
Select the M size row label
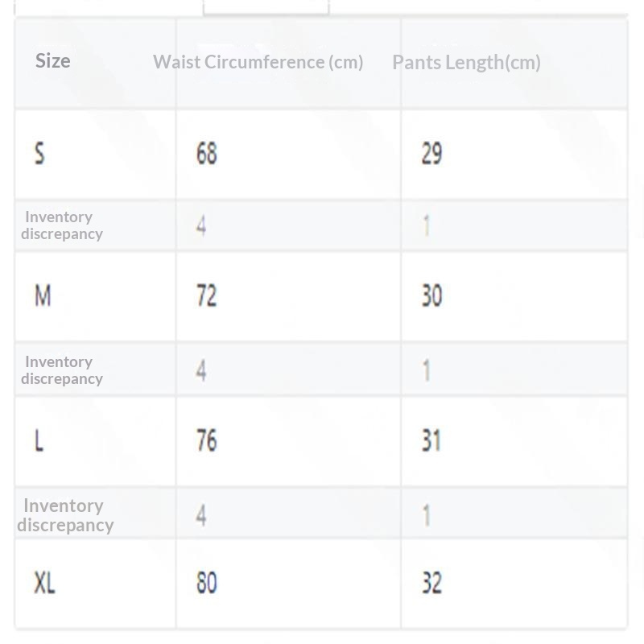[43, 295]
